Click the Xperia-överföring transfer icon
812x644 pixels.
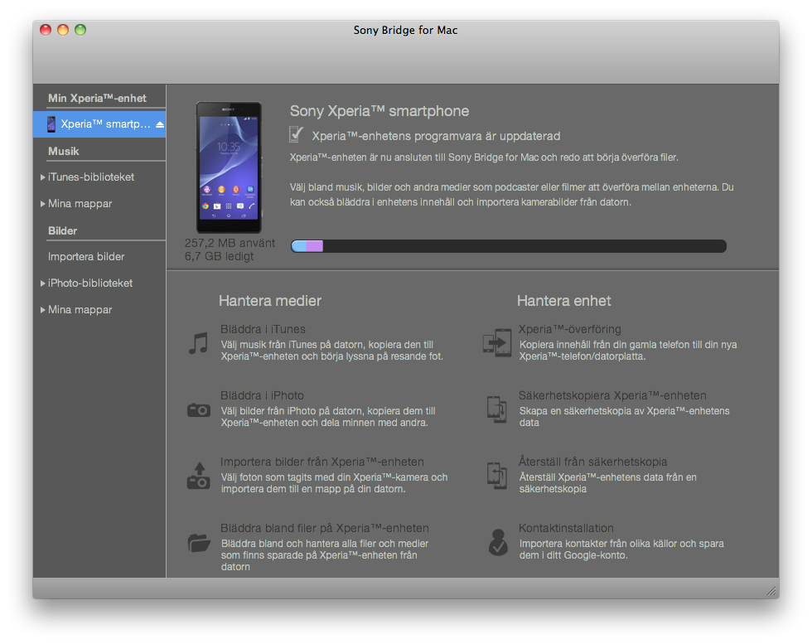pos(496,342)
